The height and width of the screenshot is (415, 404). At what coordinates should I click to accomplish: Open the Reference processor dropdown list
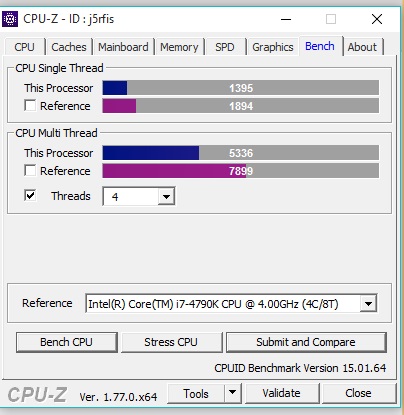click(368, 304)
